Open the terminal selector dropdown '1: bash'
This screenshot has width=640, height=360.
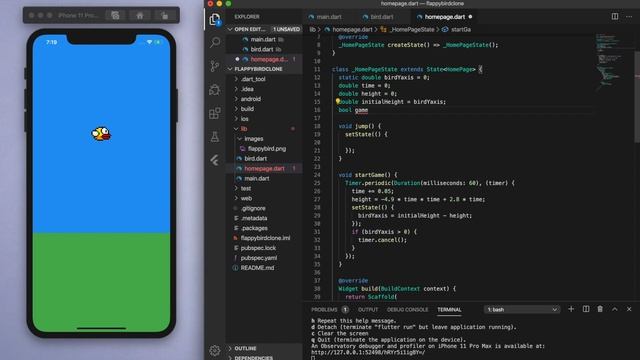pos(522,309)
